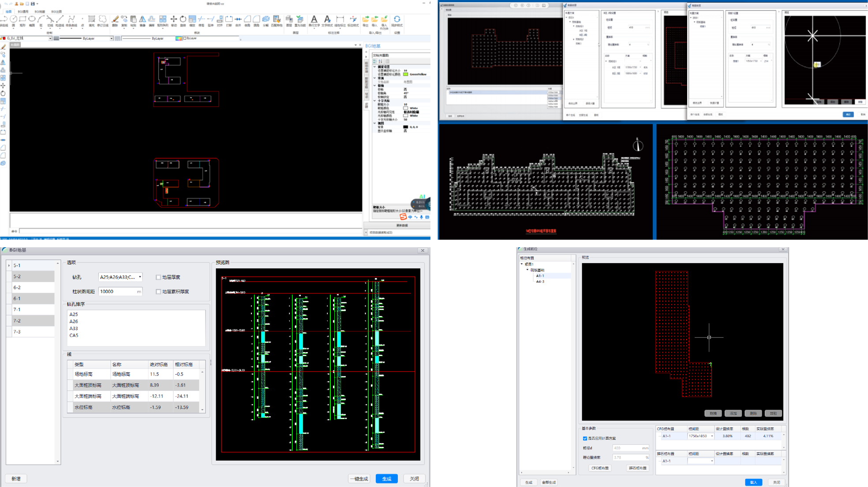Click the move (移动) tool icon
Image resolution: width=868 pixels, height=487 pixels.
tap(173, 19)
